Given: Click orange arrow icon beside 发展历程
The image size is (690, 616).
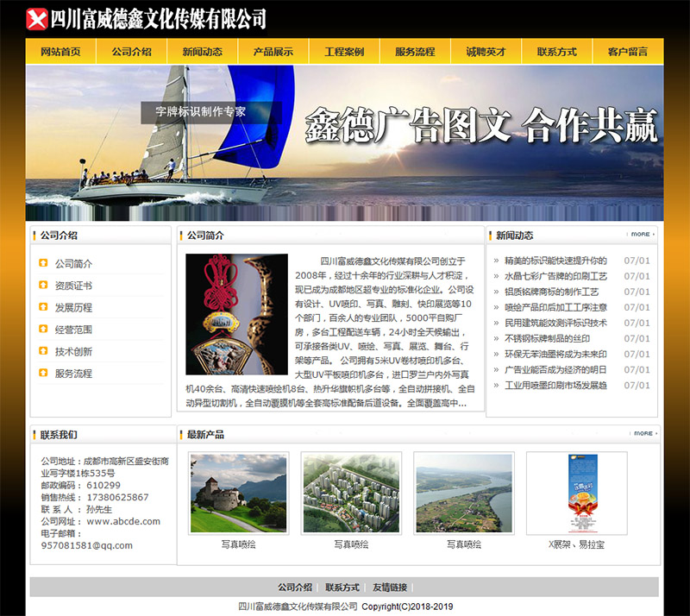Looking at the screenshot, I should tap(43, 307).
